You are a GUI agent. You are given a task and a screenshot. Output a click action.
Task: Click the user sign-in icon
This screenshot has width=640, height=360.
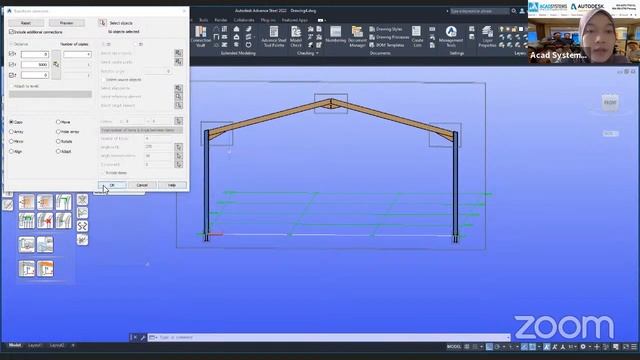pyautogui.click(x=522, y=11)
